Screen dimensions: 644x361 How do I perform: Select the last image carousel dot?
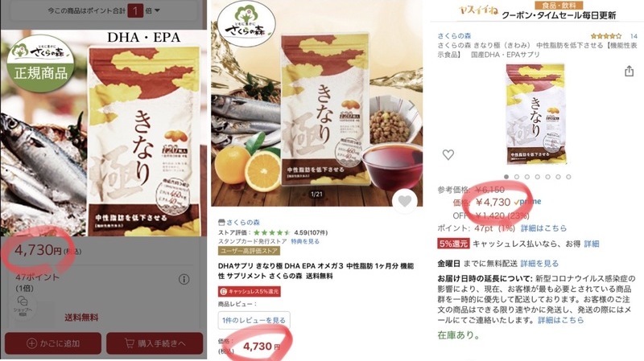pyautogui.click(x=568, y=177)
